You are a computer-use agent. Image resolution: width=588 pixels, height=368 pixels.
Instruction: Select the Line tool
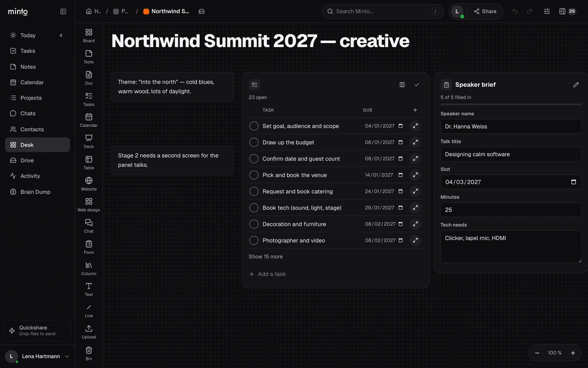89,311
